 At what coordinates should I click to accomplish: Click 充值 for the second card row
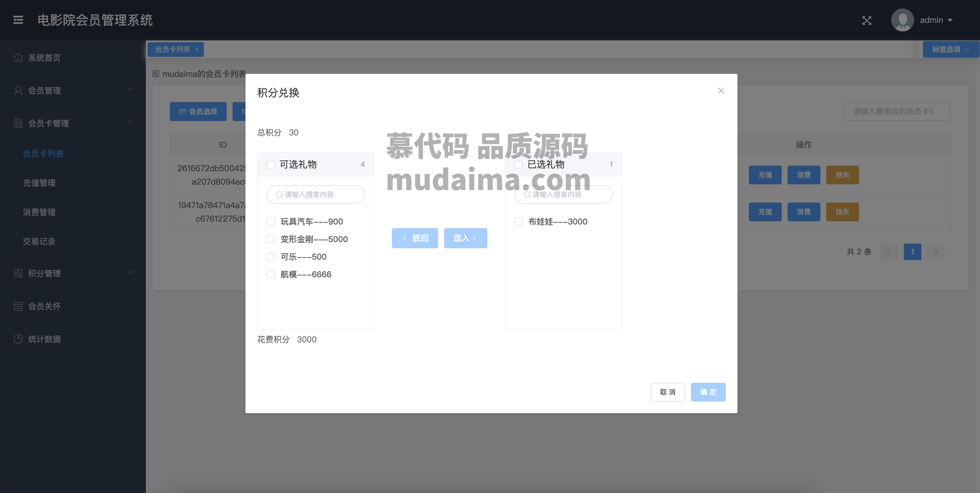click(765, 212)
